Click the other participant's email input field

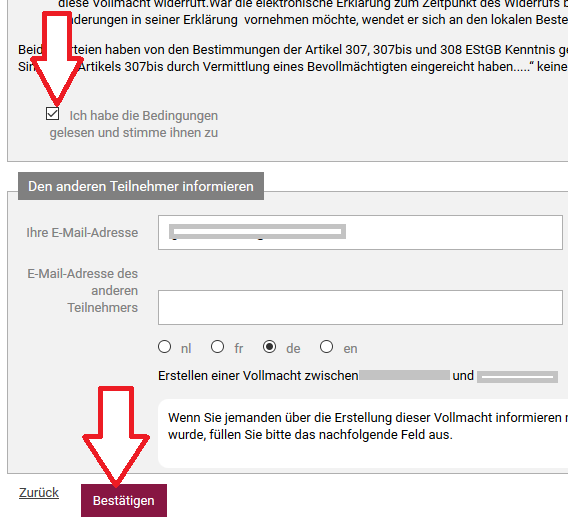tap(360, 308)
